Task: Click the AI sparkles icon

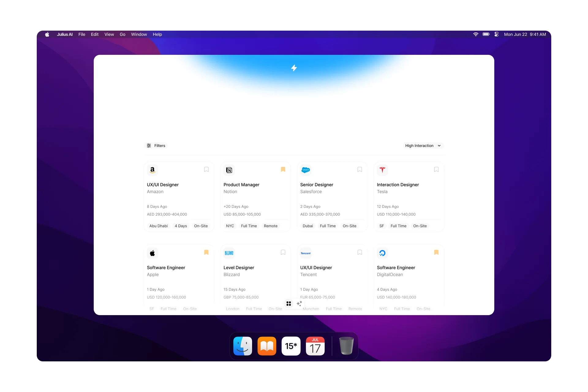Action: click(299, 303)
